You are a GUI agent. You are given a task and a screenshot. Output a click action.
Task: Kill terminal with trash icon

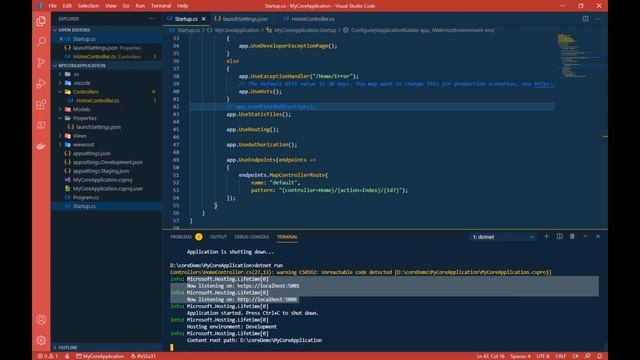coord(572,236)
